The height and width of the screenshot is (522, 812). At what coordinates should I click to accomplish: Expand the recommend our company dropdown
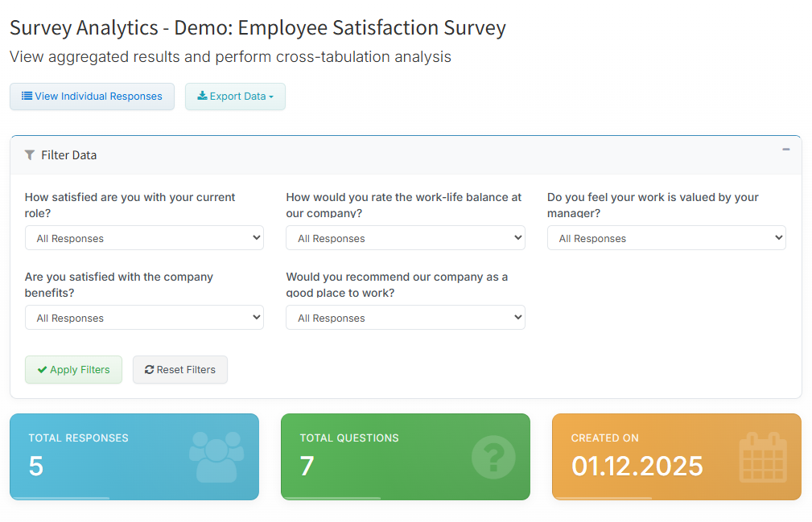click(x=405, y=318)
